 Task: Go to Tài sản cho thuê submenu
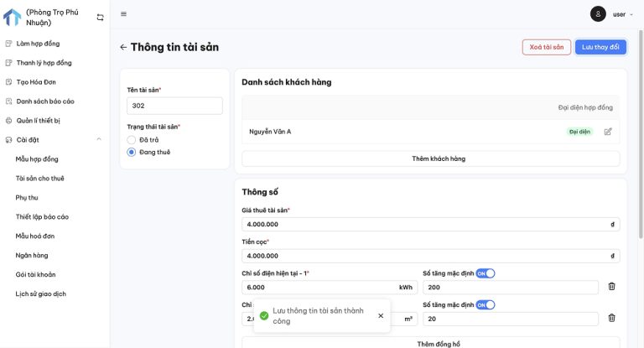point(39,179)
